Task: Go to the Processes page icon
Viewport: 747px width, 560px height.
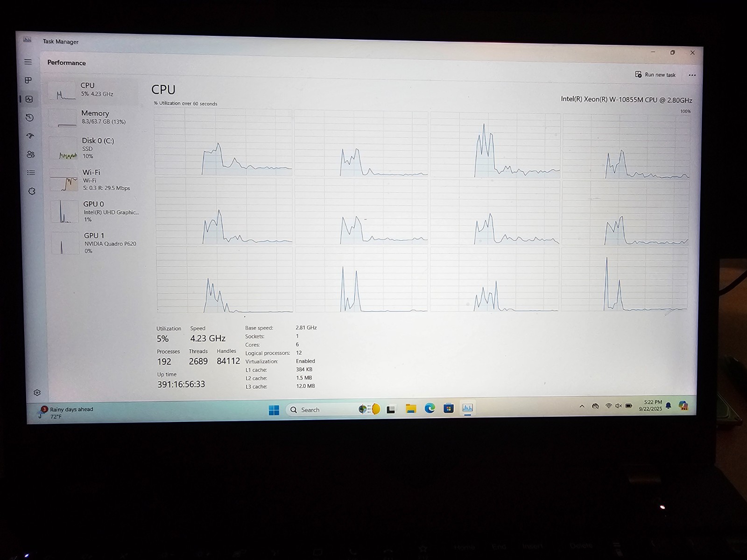Action: (28, 80)
